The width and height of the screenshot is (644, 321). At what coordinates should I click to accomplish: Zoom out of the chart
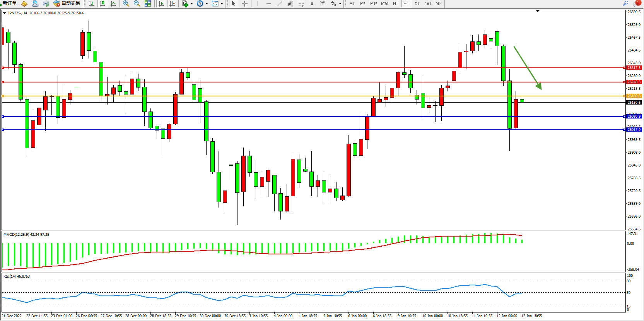137,4
